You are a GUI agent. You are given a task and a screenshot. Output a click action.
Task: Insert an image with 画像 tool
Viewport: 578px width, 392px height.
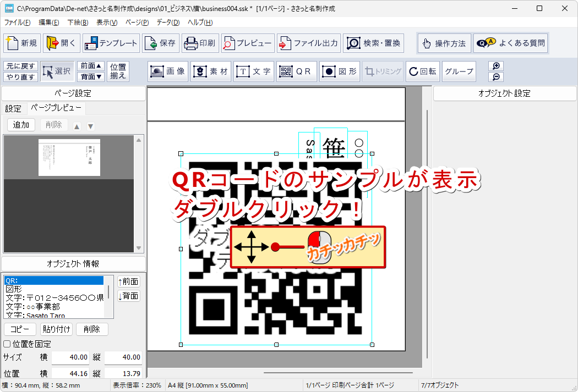click(168, 71)
